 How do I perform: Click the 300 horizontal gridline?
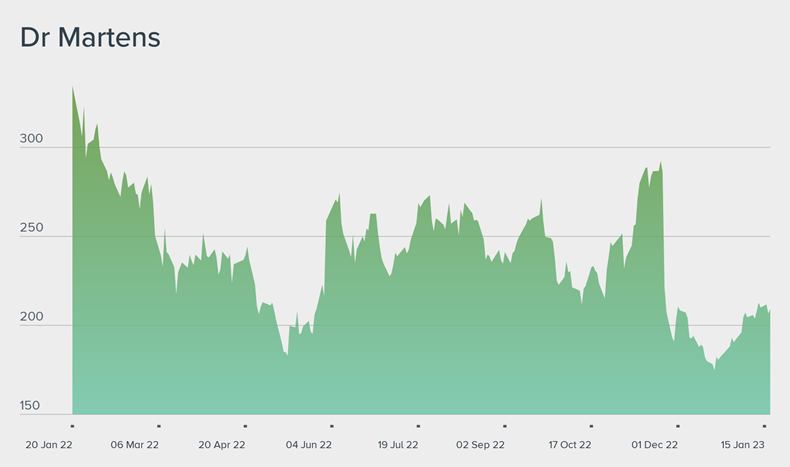[x=420, y=148]
